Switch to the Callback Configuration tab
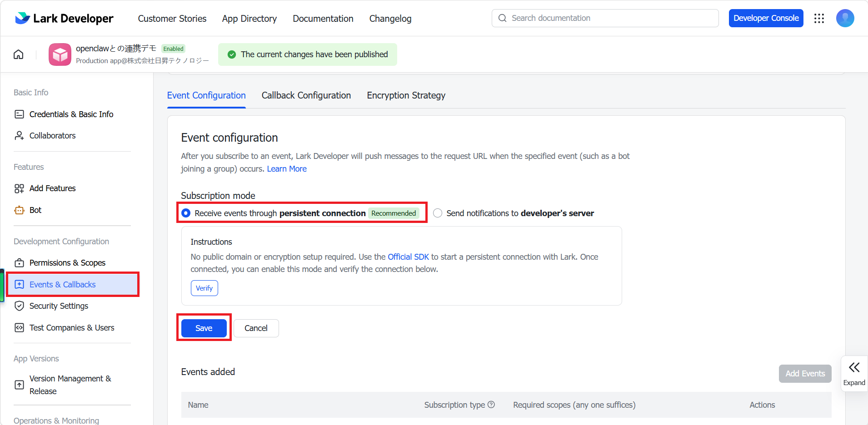868x425 pixels. 306,95
